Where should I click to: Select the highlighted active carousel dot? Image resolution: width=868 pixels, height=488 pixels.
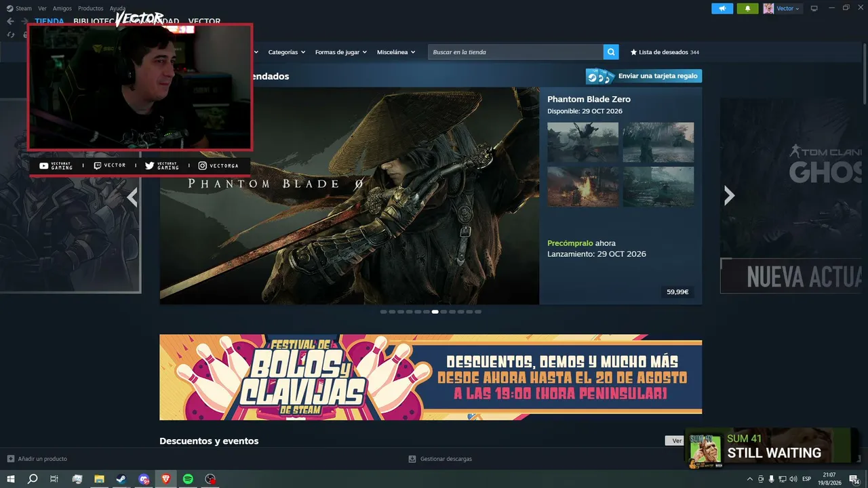pyautogui.click(x=435, y=312)
